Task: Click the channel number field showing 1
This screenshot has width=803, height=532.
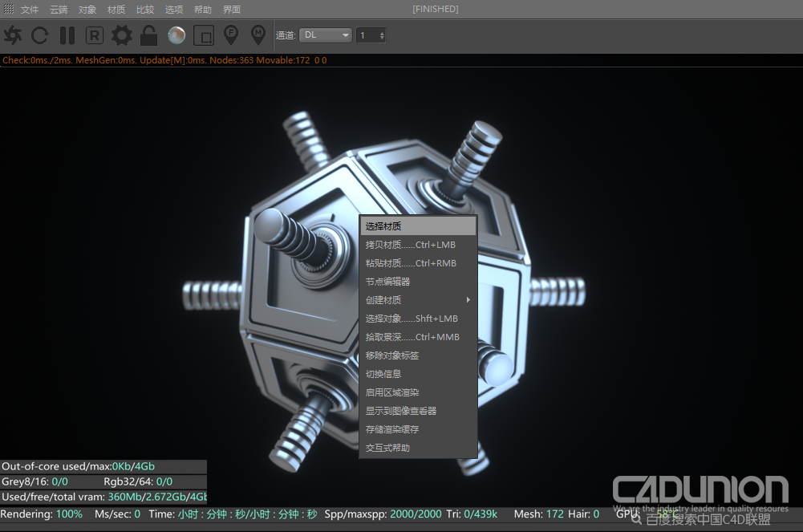Action: (367, 35)
